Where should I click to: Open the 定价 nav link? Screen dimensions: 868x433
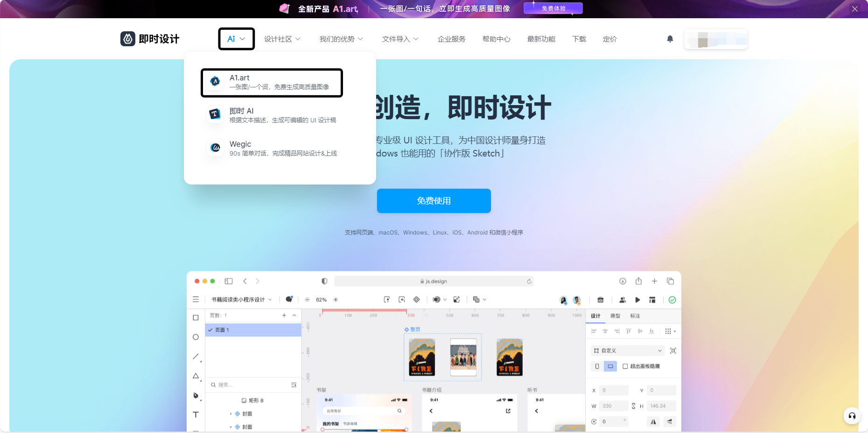[610, 39]
